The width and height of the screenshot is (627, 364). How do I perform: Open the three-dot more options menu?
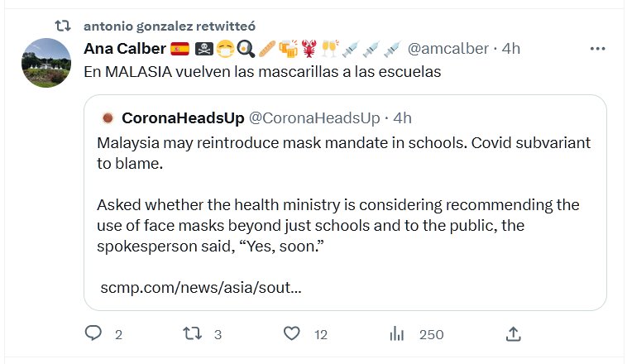[x=597, y=49]
